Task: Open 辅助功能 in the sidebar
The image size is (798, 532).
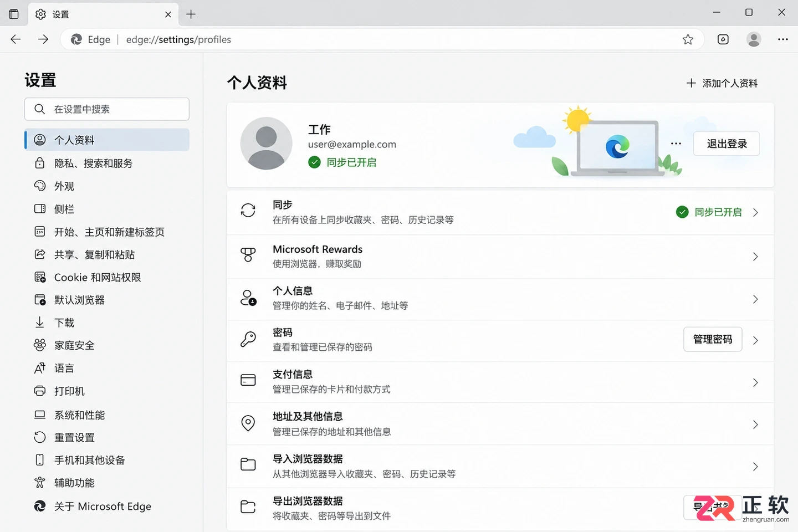Action: tap(107, 483)
